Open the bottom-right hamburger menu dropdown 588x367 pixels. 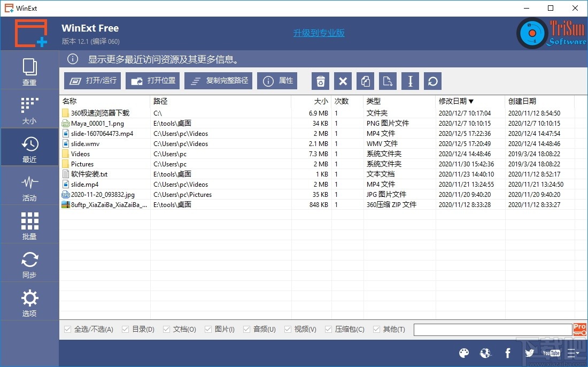pos(573,353)
